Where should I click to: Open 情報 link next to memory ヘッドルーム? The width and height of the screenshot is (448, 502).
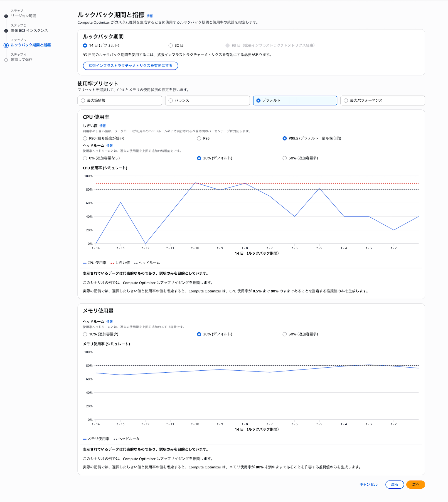point(109,322)
